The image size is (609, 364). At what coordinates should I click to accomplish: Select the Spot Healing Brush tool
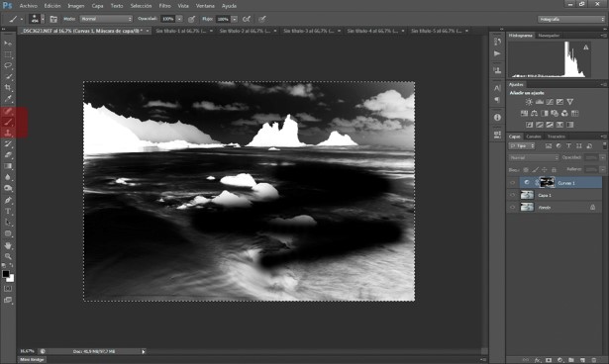[8, 111]
